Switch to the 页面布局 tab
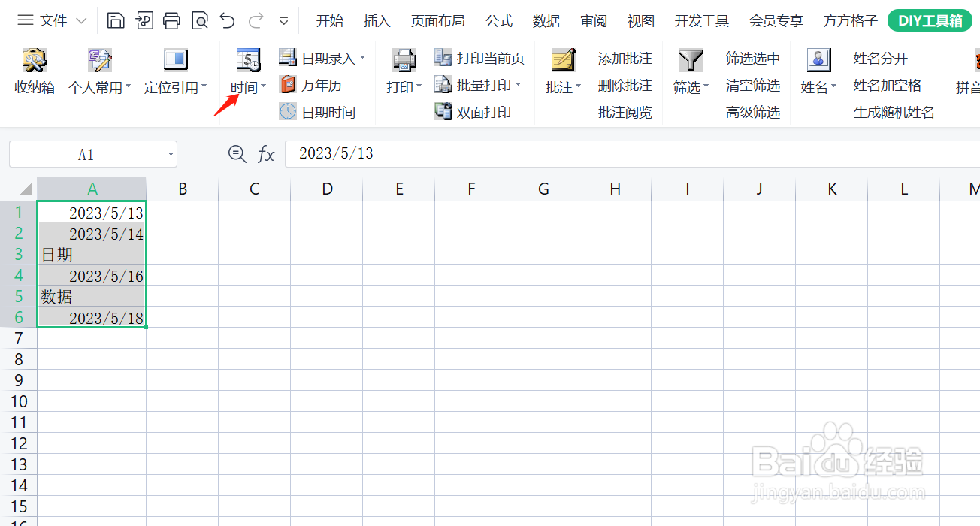Image resolution: width=980 pixels, height=526 pixels. pos(437,21)
